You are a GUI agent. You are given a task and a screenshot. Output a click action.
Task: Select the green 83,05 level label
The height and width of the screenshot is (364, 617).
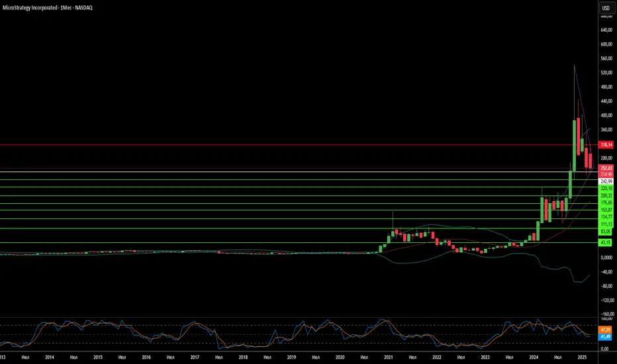[604, 232]
